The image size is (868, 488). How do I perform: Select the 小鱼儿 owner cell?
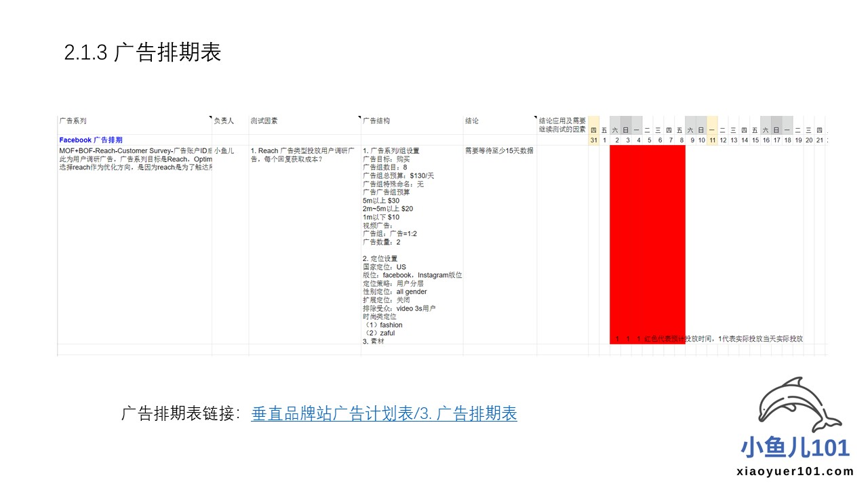[224, 150]
